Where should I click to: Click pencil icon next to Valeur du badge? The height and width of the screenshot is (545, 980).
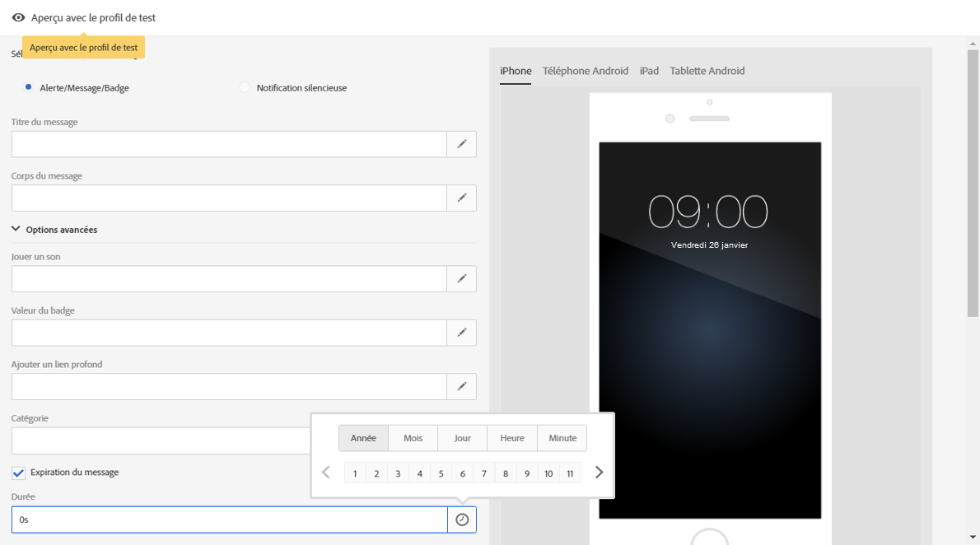click(462, 333)
